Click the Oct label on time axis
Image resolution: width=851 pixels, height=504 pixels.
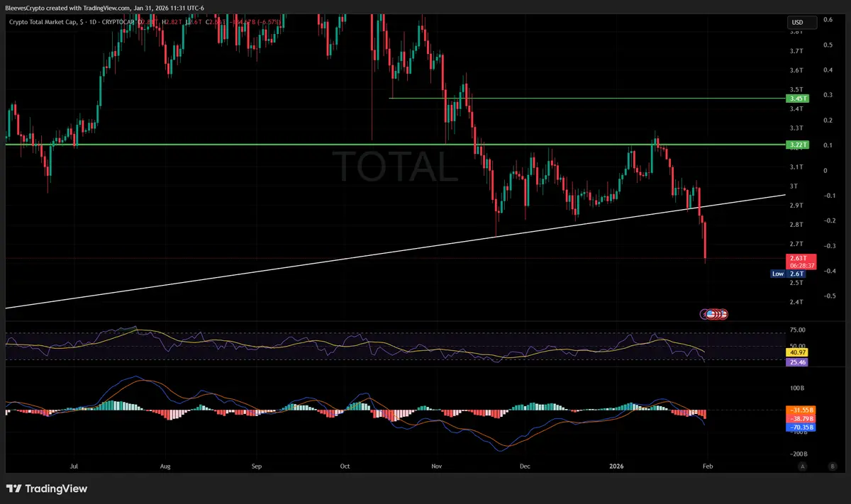(345, 467)
